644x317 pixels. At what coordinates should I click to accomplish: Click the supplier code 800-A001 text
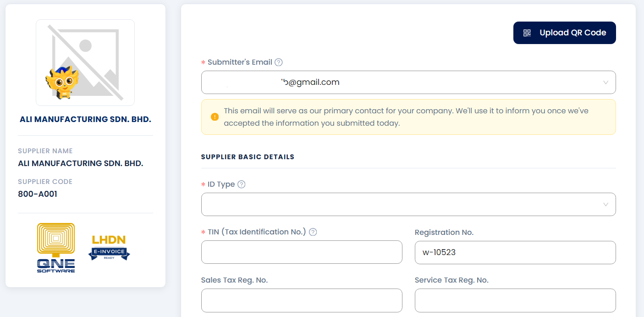click(x=38, y=194)
